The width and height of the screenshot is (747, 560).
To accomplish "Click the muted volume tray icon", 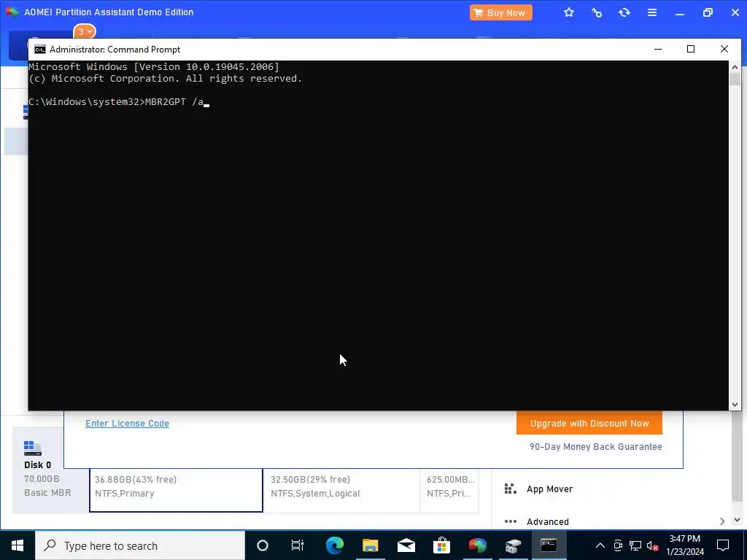I will [x=653, y=545].
